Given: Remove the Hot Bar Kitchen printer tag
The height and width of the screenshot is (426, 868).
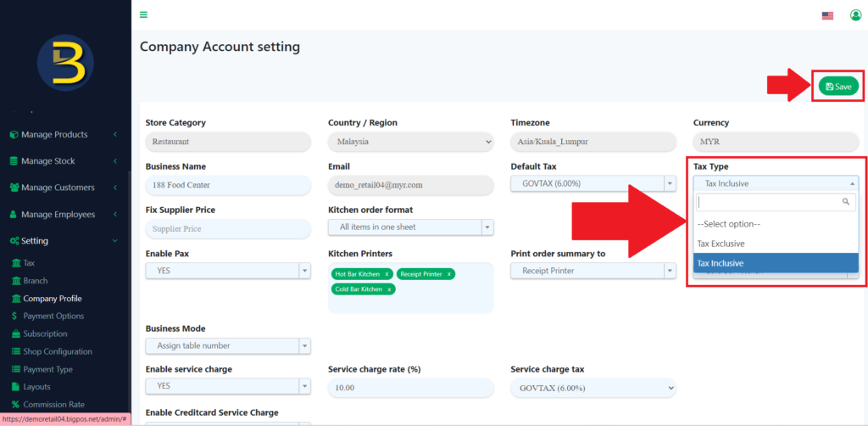Looking at the screenshot, I should 387,274.
